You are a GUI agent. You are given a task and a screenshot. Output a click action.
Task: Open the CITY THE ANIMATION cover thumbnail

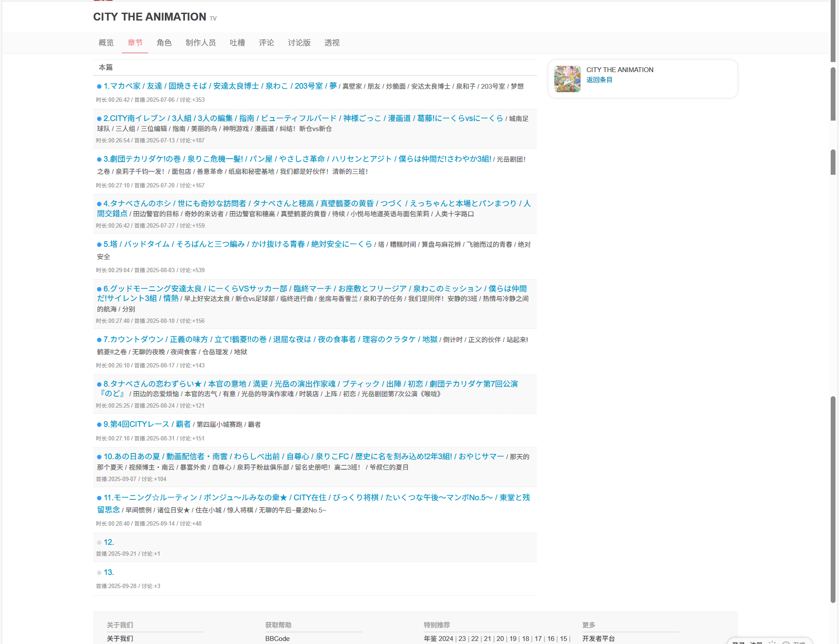567,79
